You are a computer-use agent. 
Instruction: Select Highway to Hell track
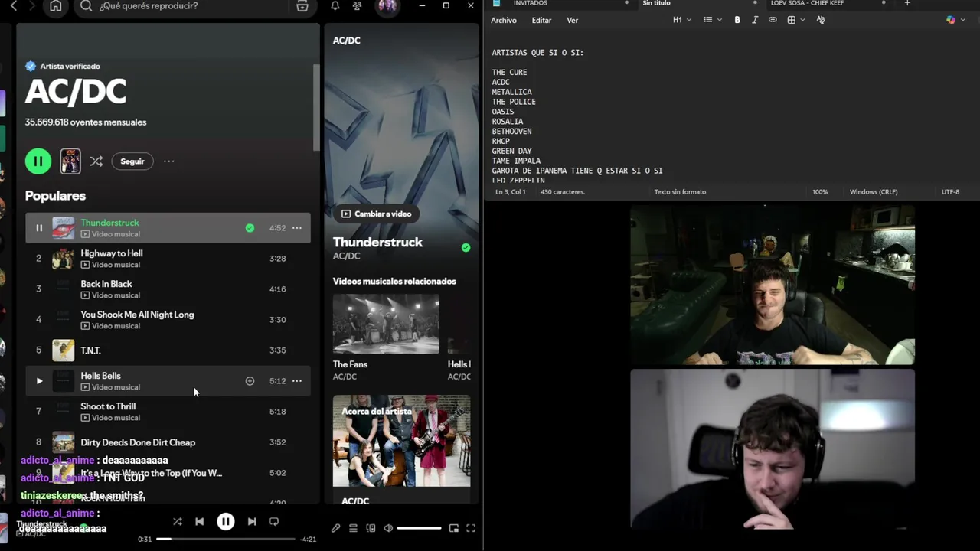[x=168, y=259]
